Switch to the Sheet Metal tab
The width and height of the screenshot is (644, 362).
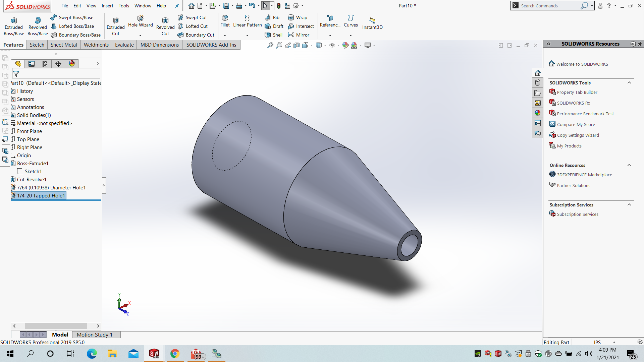pyautogui.click(x=64, y=45)
